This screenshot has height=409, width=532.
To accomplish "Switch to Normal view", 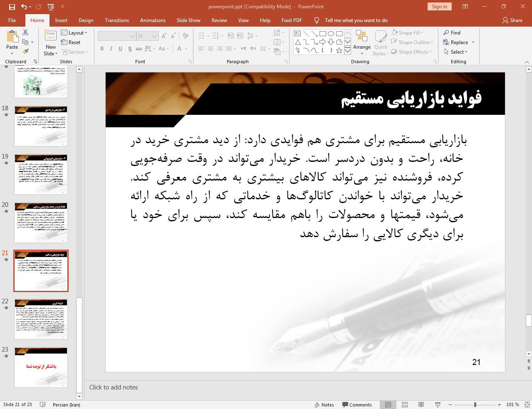I will 388,404.
